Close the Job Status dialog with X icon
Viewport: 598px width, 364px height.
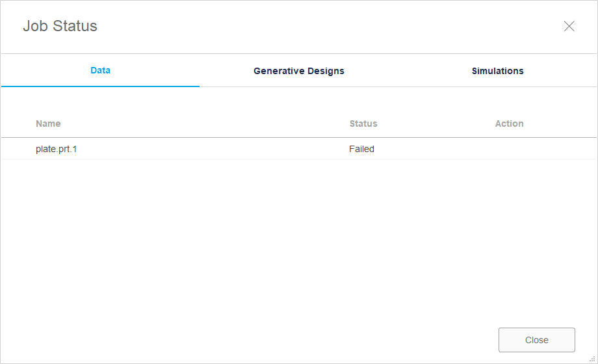pyautogui.click(x=569, y=27)
